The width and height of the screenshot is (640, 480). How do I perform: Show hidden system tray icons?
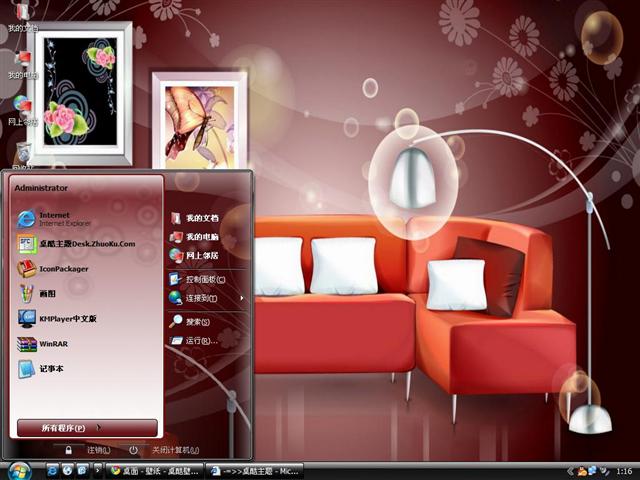point(570,471)
